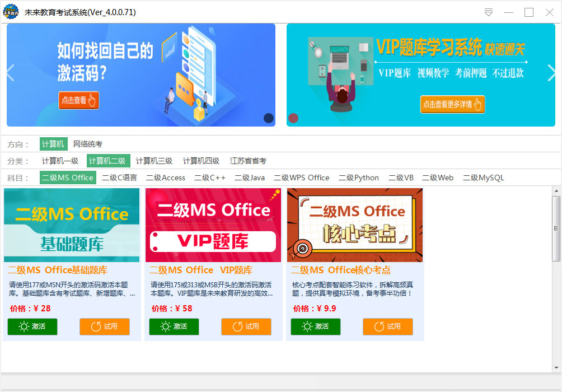
Task: Select the 计算机三级 category
Action: 154,161
